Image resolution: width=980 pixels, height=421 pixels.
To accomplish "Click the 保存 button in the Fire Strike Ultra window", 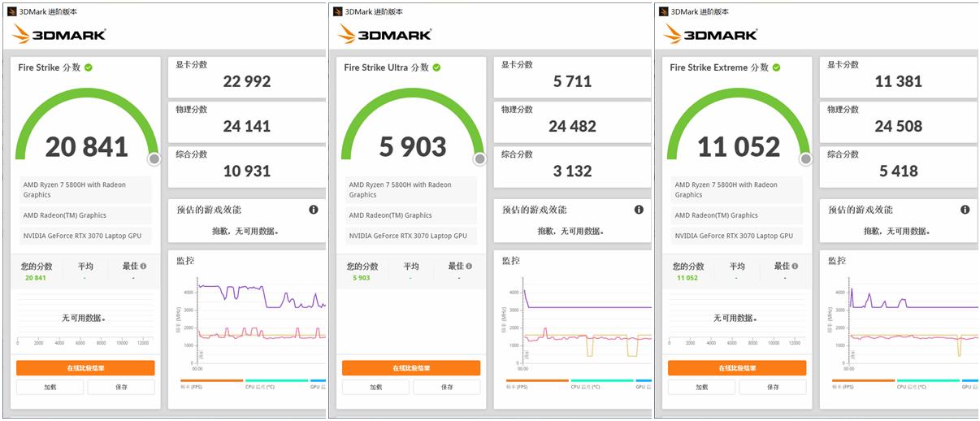I will click(x=447, y=387).
